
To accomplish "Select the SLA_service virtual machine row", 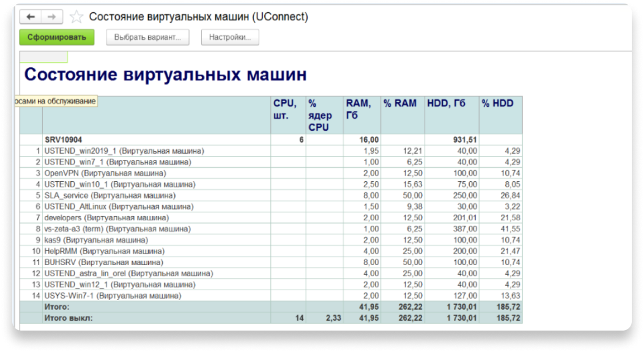I will 271,195.
